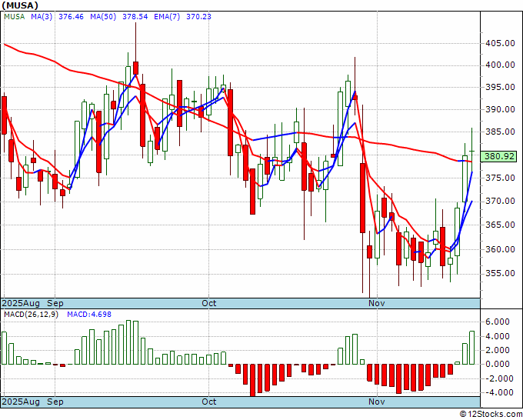The image size is (523, 420).
Task: Click the Nov label on MACD axis
Action: (377, 402)
